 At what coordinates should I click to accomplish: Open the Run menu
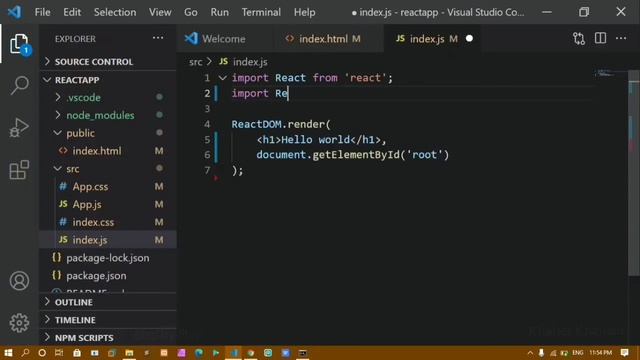(x=220, y=12)
